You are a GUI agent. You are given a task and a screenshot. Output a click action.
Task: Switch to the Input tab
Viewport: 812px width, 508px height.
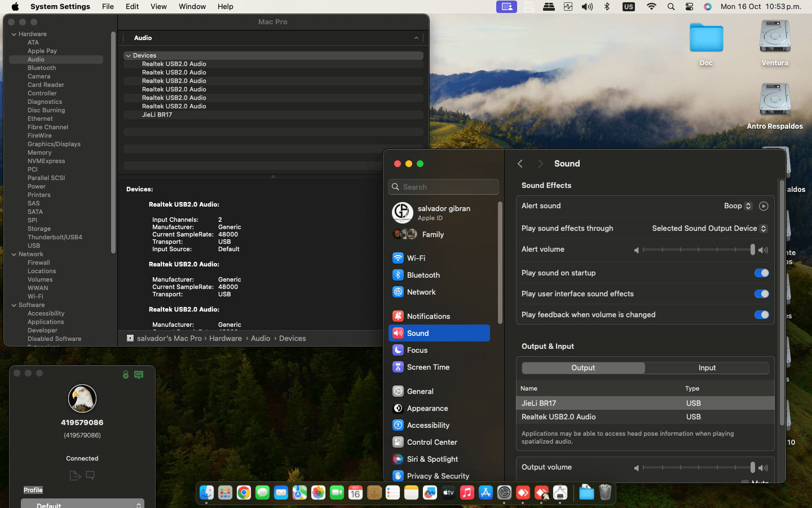coord(707,368)
